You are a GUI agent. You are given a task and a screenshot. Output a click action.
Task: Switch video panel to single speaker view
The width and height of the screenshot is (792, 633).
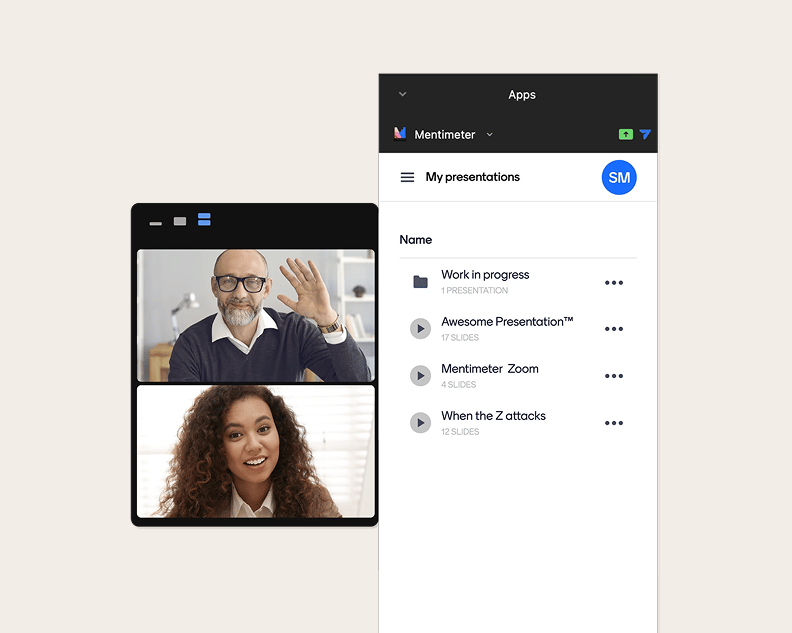coord(180,221)
